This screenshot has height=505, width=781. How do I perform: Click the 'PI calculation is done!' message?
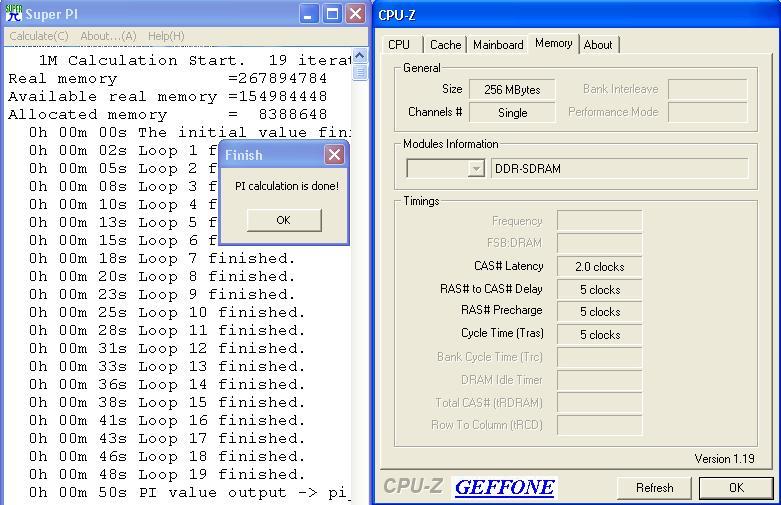pyautogui.click(x=287, y=186)
